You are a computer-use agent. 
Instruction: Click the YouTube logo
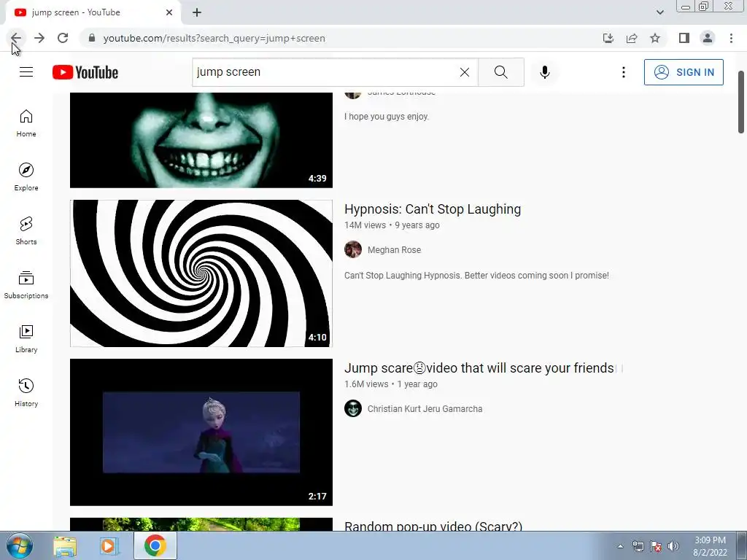tap(85, 72)
